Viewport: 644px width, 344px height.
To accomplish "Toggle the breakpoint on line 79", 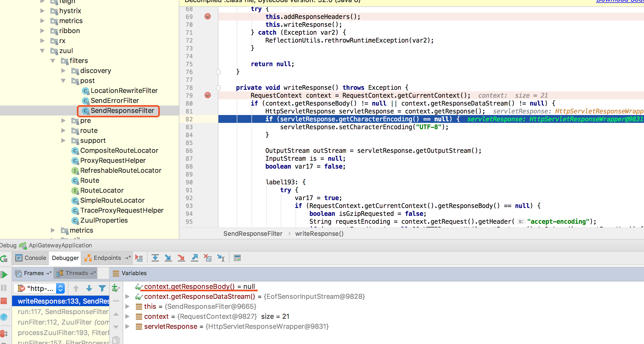I will coord(208,95).
